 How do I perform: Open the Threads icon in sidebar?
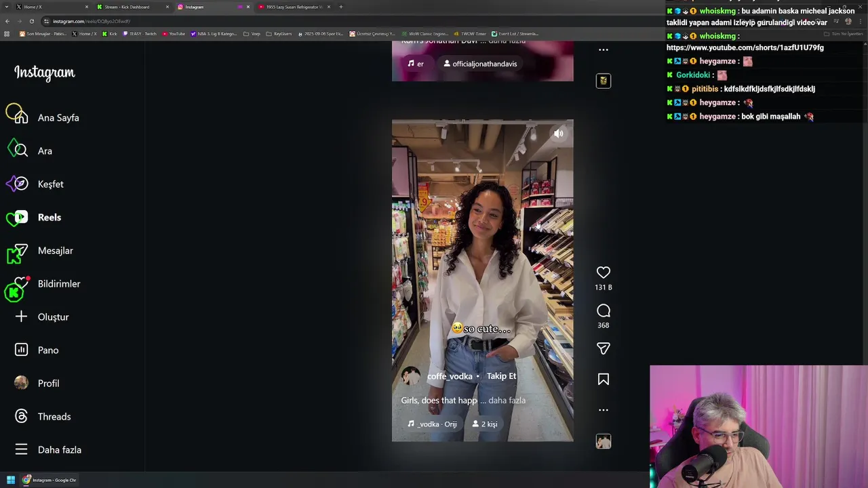[21, 416]
